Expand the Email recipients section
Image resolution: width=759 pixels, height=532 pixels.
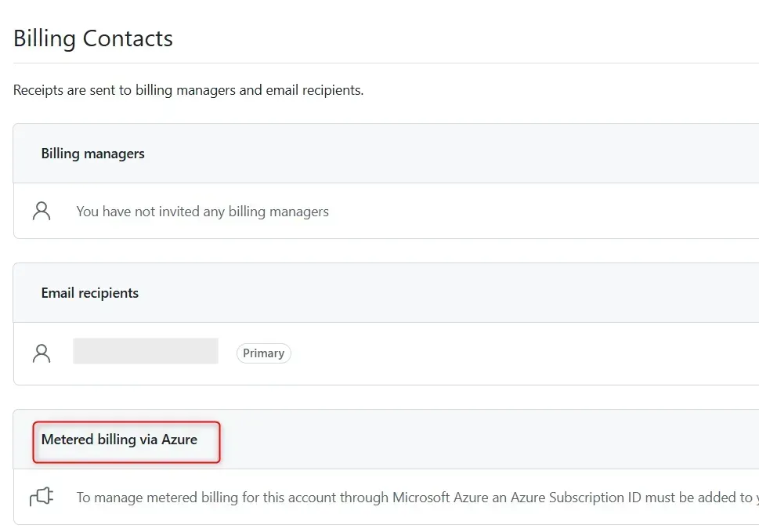(89, 292)
